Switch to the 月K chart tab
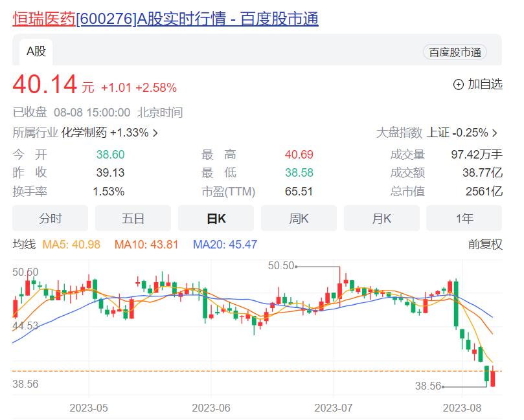The width and height of the screenshot is (524, 420). click(x=382, y=218)
